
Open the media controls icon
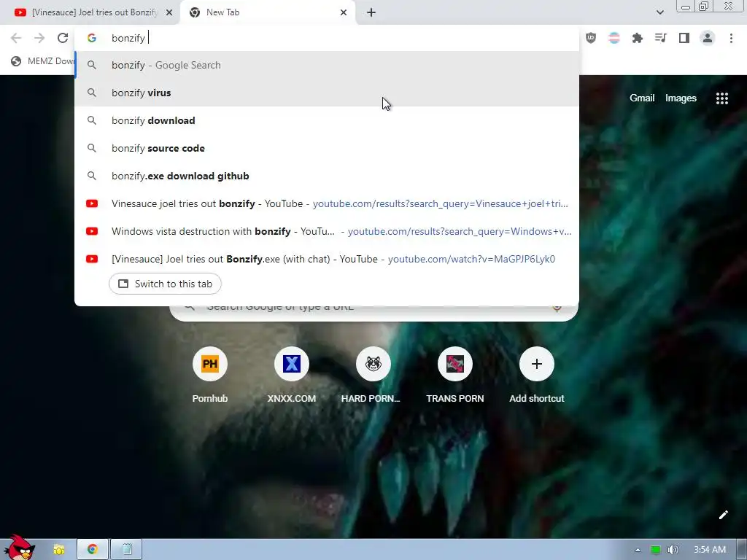tap(661, 38)
